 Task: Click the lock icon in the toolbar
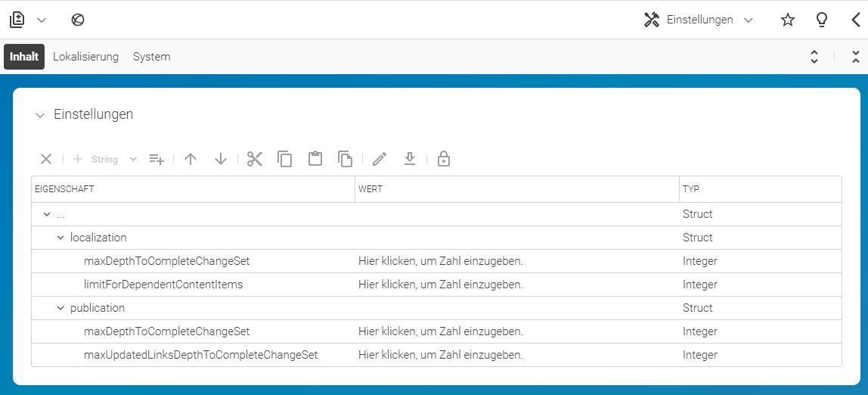[443, 160]
